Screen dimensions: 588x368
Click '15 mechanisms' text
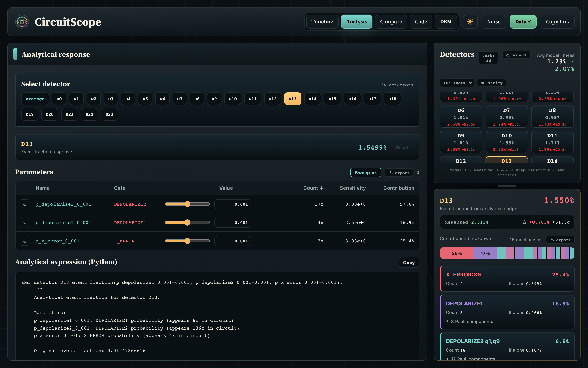tap(526, 240)
